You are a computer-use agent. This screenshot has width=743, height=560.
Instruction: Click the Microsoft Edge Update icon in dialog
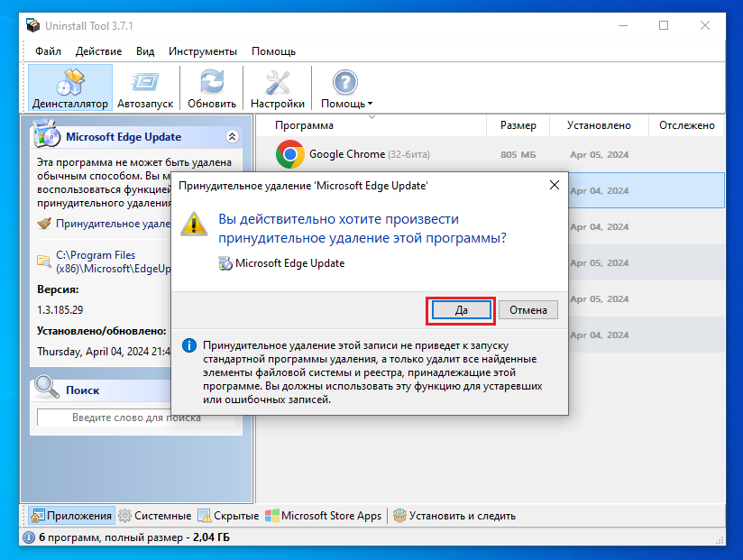click(x=225, y=263)
